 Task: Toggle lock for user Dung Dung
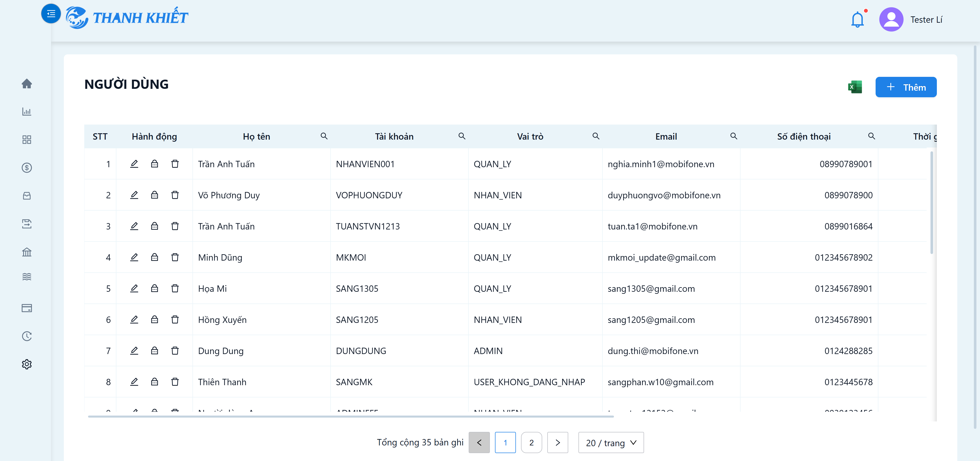[154, 351]
